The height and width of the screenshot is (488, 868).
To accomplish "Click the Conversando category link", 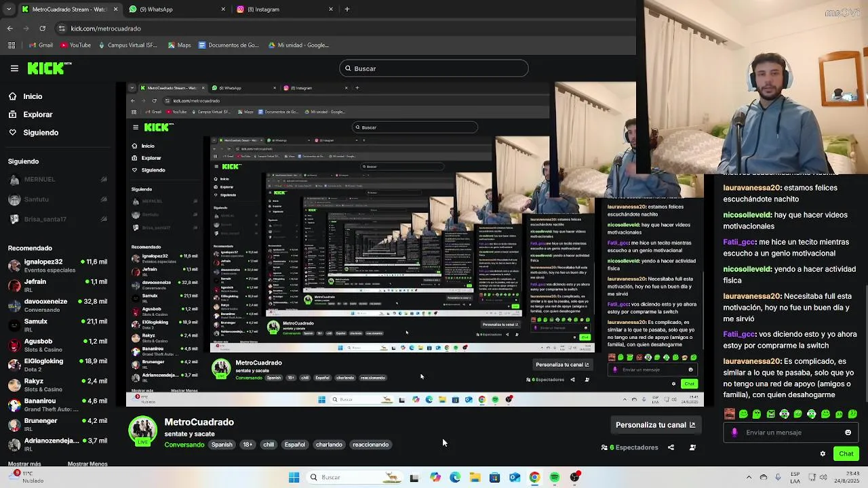I will point(184,445).
